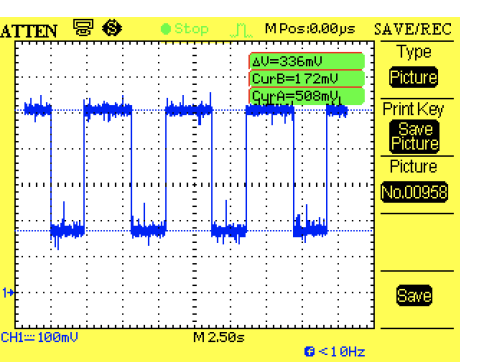
Task: Click the CH1 100mV scale readout
Action: (39, 338)
